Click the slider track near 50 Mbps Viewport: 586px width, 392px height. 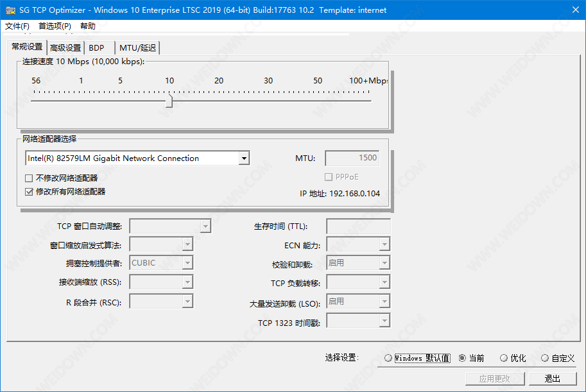(x=318, y=101)
